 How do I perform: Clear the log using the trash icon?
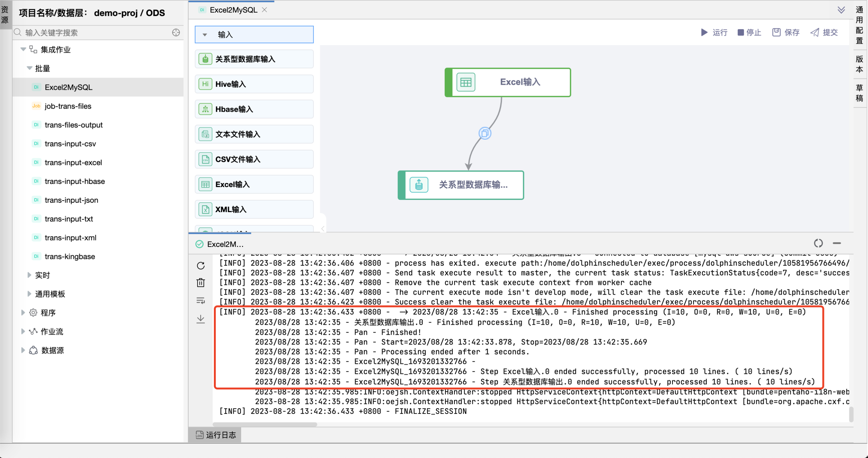click(x=201, y=282)
